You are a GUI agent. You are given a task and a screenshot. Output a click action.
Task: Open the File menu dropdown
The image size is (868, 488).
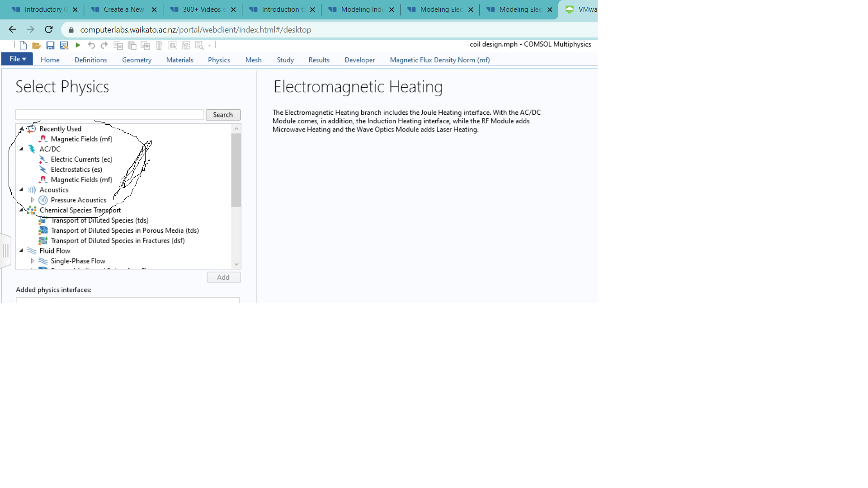tap(17, 59)
